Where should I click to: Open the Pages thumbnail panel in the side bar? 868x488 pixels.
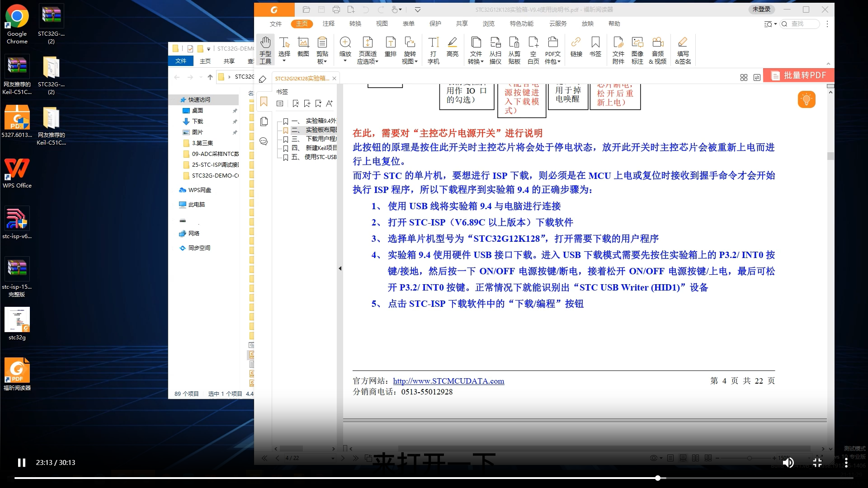[x=264, y=122]
